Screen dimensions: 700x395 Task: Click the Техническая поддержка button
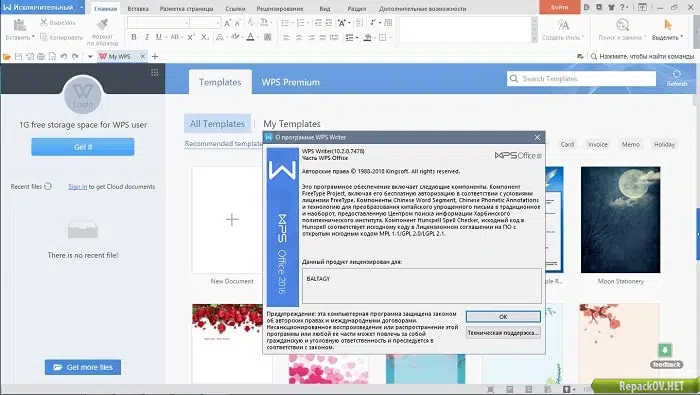(x=503, y=333)
